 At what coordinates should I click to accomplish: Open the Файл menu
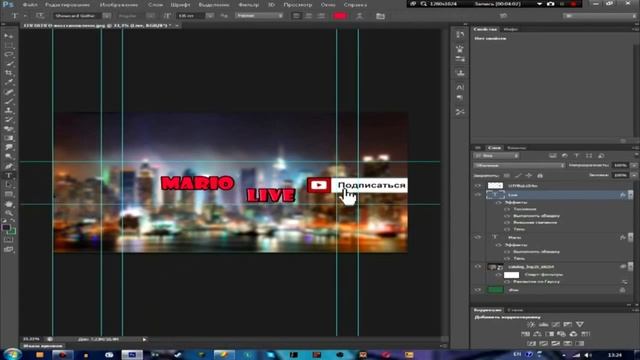point(30,5)
